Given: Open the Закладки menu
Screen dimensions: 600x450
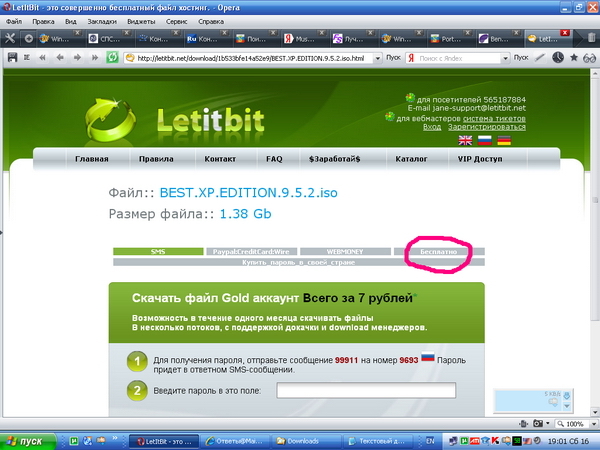Looking at the screenshot, I should coord(102,21).
